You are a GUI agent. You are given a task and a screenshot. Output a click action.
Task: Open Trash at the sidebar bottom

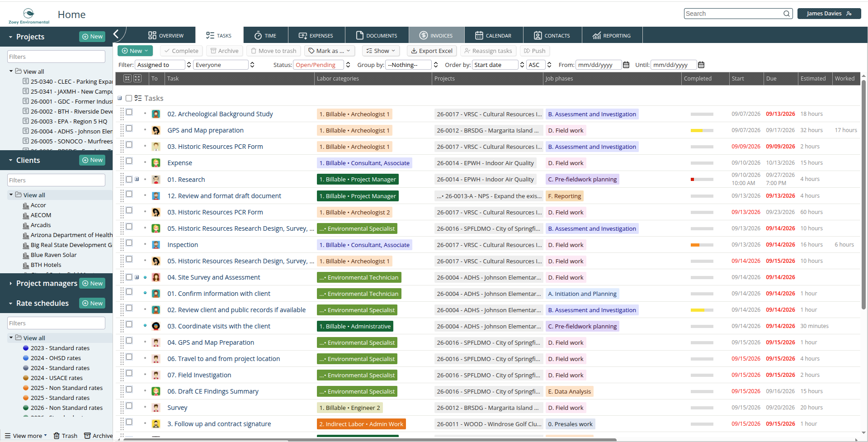66,436
